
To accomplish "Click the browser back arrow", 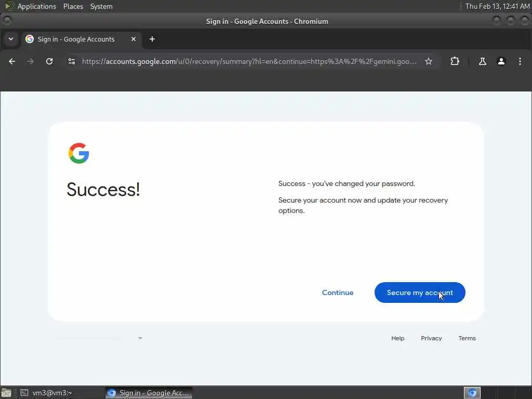I will pos(12,61).
